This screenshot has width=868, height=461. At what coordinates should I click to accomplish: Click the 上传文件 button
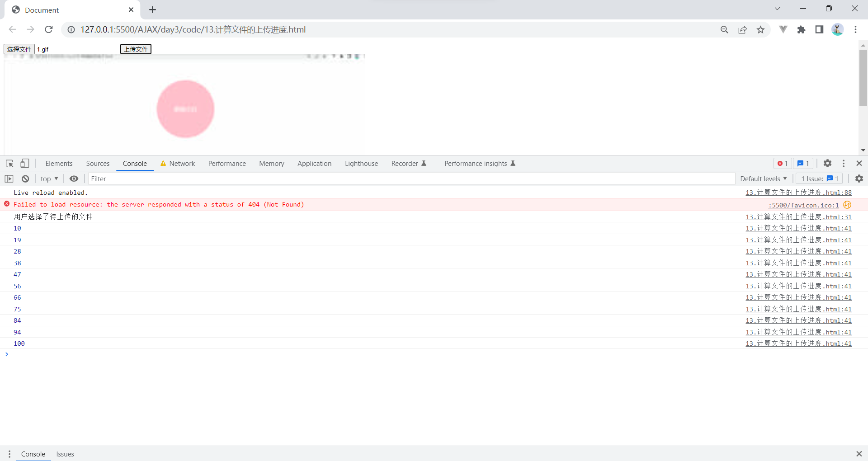(135, 49)
